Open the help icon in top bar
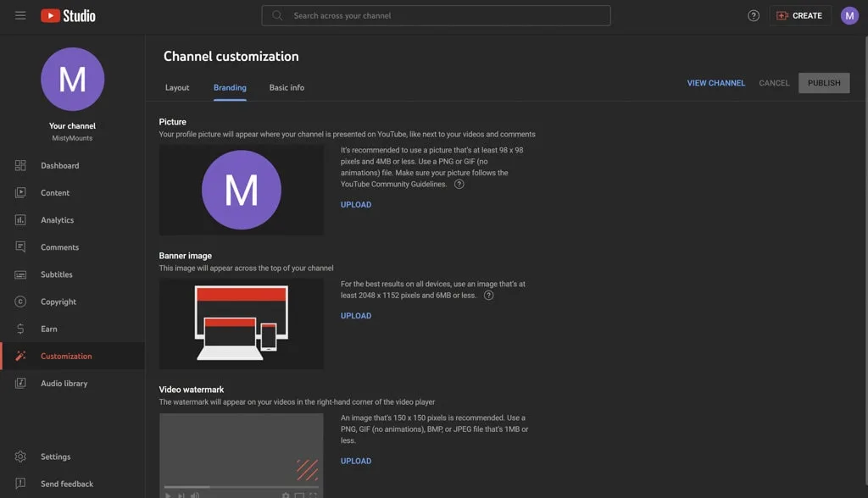Image resolution: width=868 pixels, height=498 pixels. (x=754, y=15)
